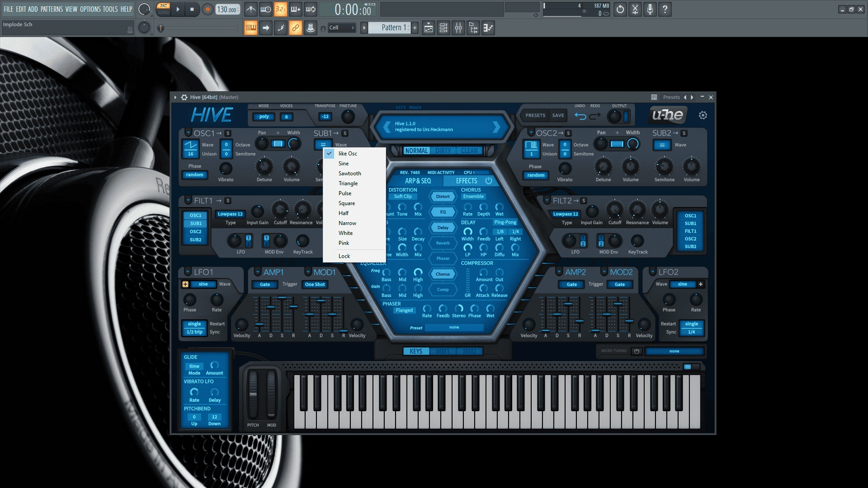The width and height of the screenshot is (868, 488).
Task: Open LFO1 sine wave dropdown
Action: [x=203, y=284]
